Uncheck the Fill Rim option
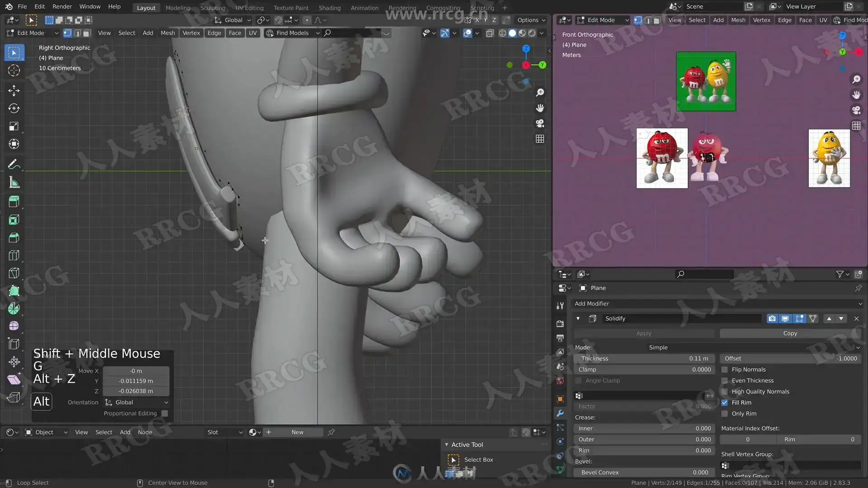The width and height of the screenshot is (868, 488). pyautogui.click(x=725, y=403)
